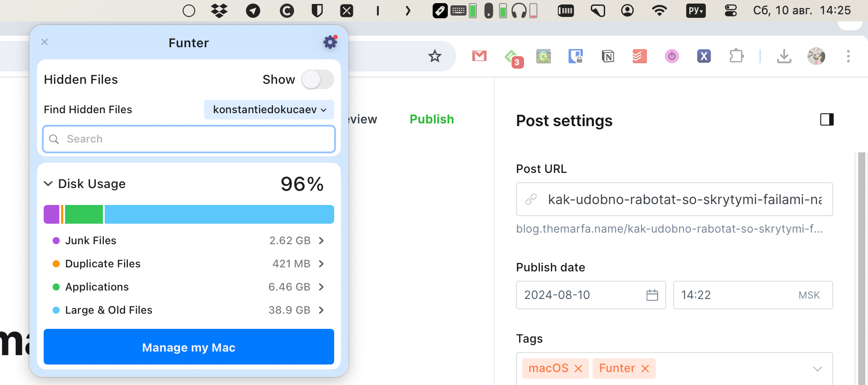The width and height of the screenshot is (868, 385).
Task: Select the Duplicate Files row label
Action: pyautogui.click(x=103, y=264)
